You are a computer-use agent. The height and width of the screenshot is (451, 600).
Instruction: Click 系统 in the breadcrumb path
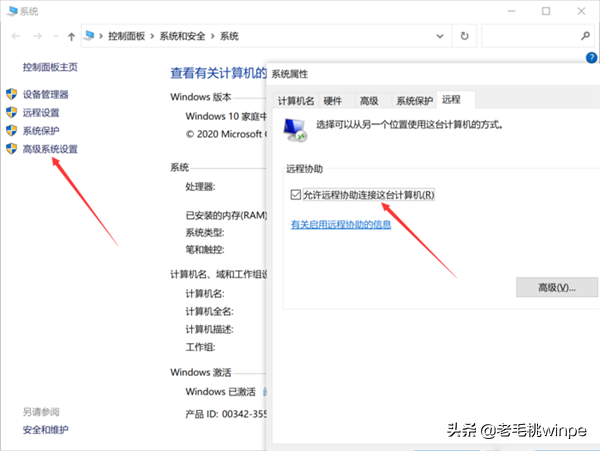click(x=229, y=36)
